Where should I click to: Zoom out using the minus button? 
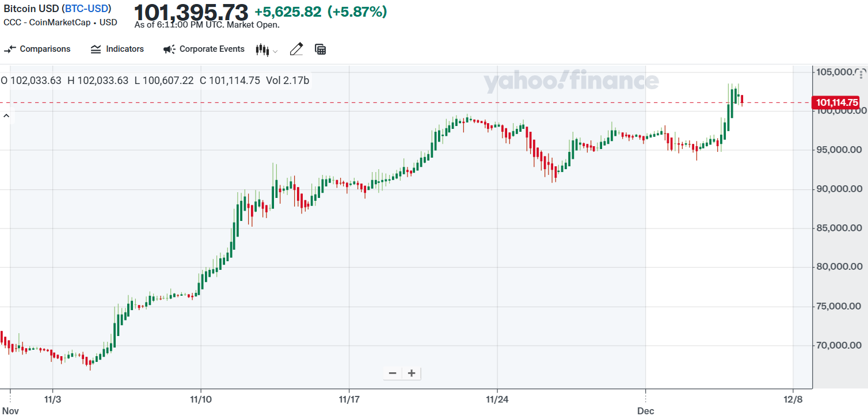click(x=393, y=373)
